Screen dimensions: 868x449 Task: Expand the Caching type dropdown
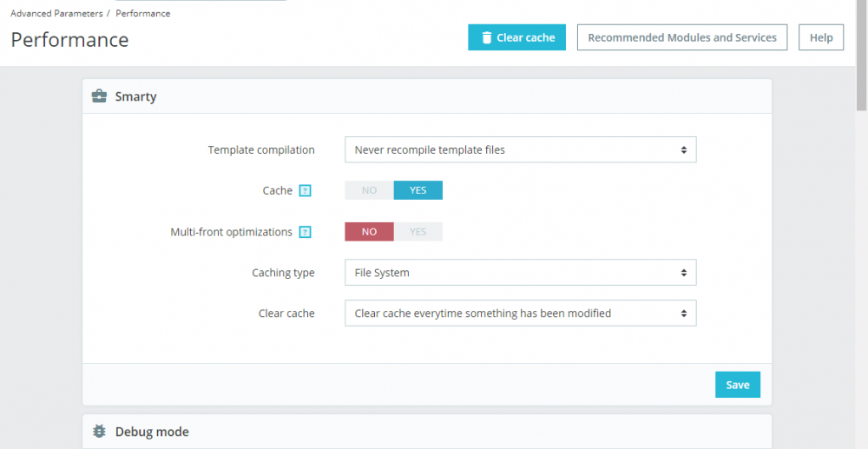[x=520, y=273]
